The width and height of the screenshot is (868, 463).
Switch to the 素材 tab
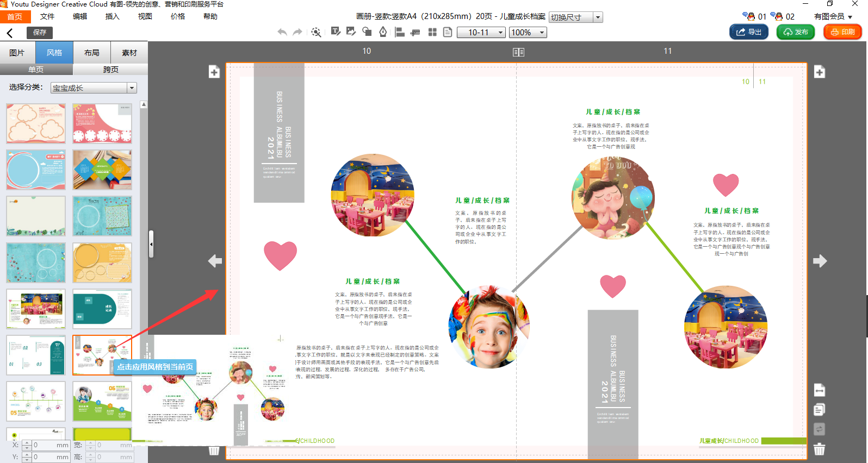pos(129,53)
